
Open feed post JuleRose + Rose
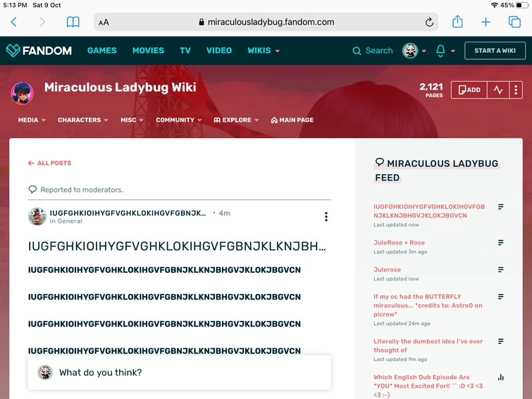(x=399, y=243)
